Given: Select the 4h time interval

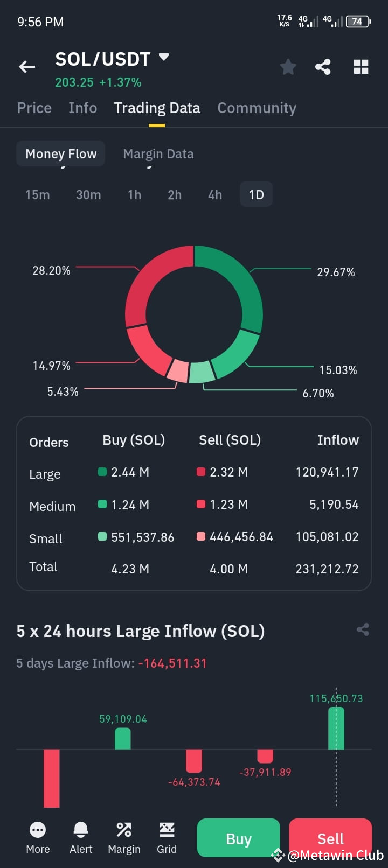Looking at the screenshot, I should pos(215,194).
